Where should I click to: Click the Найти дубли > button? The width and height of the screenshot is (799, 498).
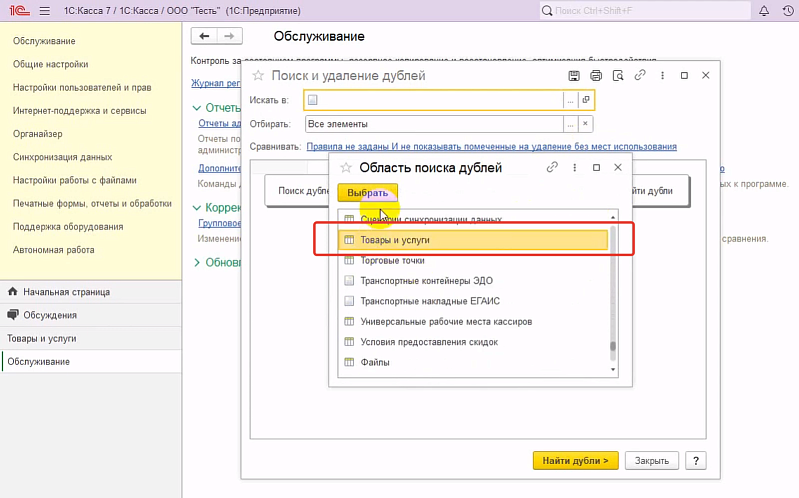tap(576, 460)
